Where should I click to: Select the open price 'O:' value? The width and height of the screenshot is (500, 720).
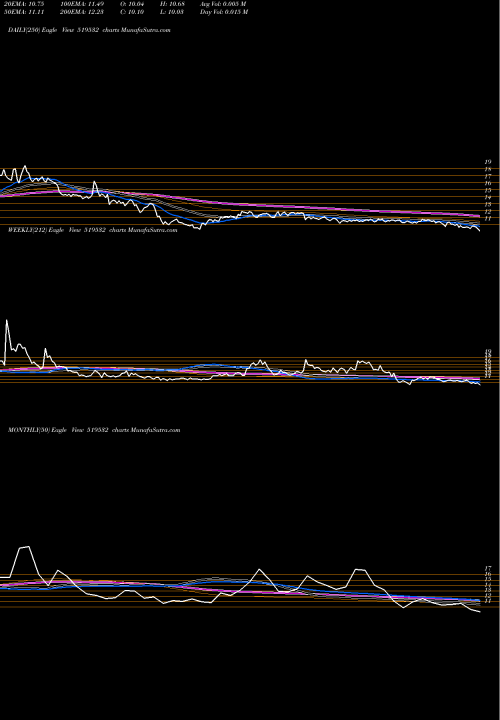(x=133, y=4)
